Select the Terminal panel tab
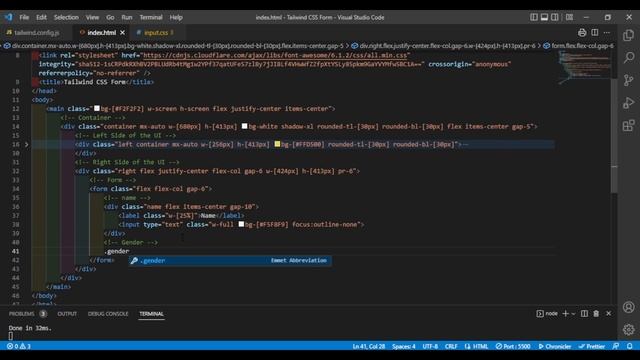This screenshot has width=640, height=360. pyautogui.click(x=151, y=314)
